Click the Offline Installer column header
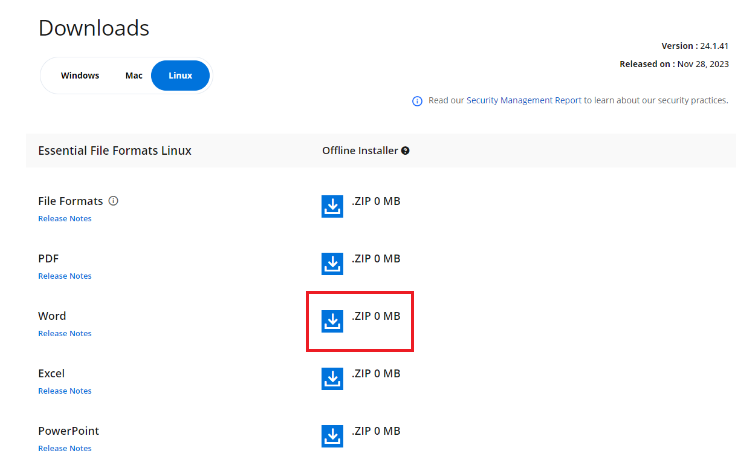Viewport: 751px width, 475px height. click(360, 151)
